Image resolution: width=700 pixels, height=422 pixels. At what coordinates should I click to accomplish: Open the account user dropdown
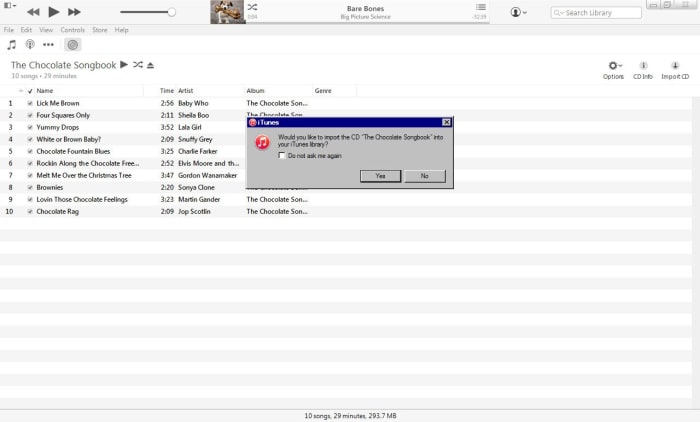[x=518, y=12]
